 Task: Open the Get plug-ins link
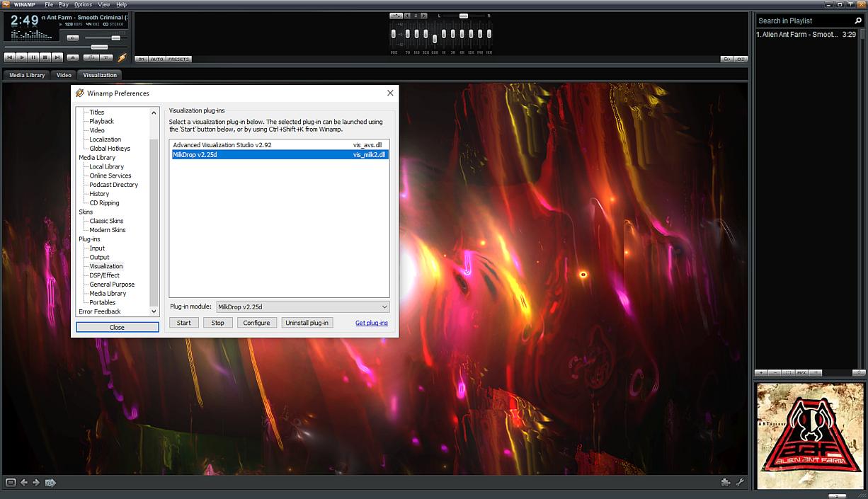(372, 323)
